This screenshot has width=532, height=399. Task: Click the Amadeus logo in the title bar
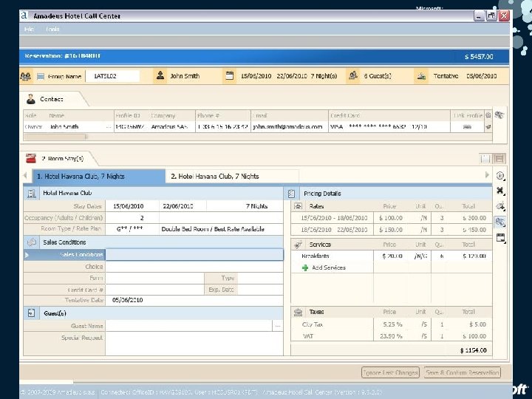click(24, 16)
